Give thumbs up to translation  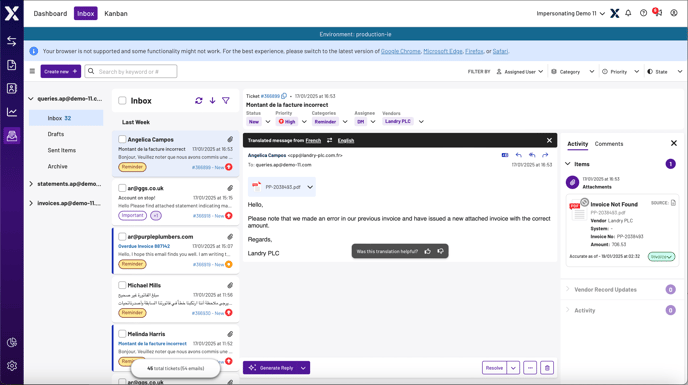pyautogui.click(x=427, y=252)
